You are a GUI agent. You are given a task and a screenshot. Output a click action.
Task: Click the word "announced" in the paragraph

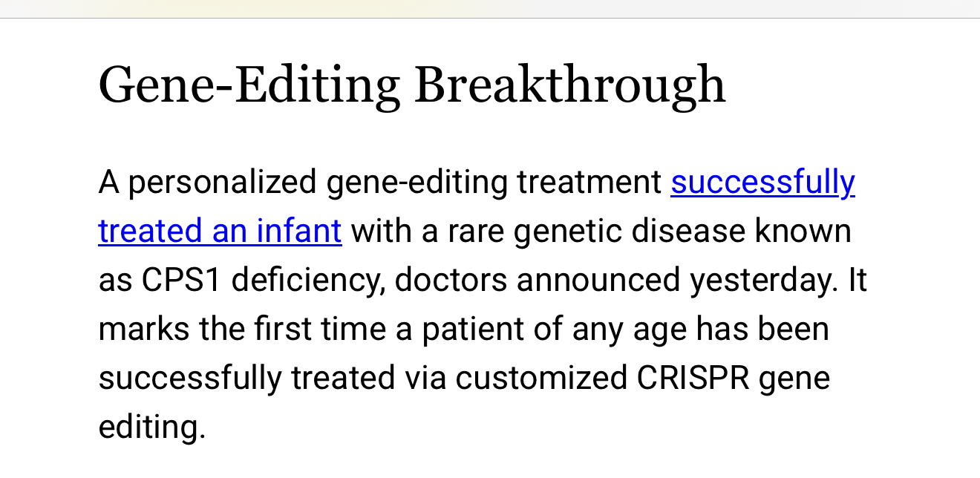tap(597, 281)
